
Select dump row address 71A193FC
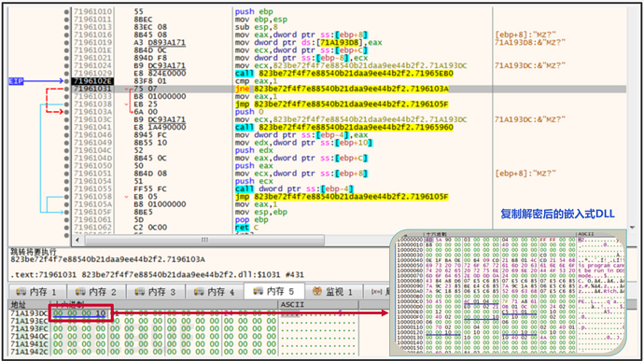coord(28,329)
